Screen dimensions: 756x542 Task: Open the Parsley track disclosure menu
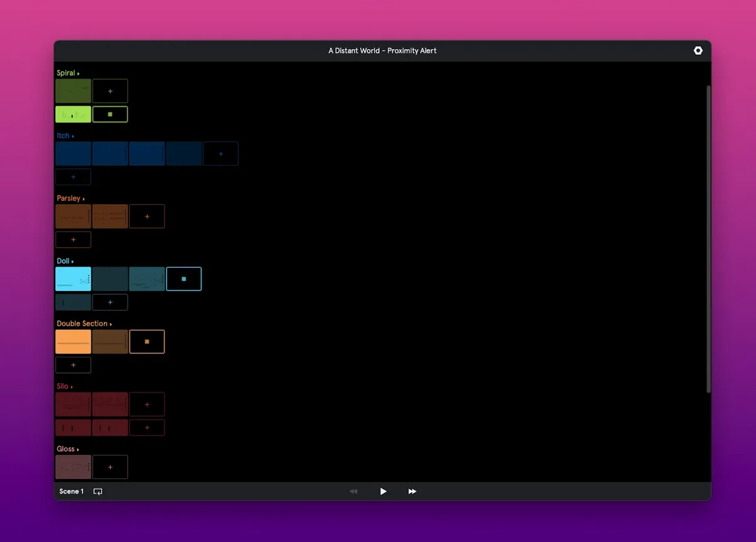coord(83,199)
